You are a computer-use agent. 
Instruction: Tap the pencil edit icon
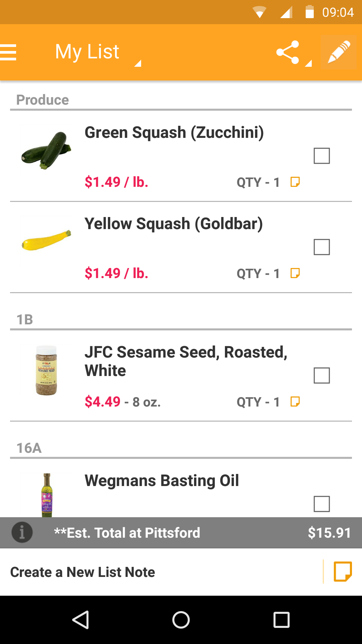339,52
